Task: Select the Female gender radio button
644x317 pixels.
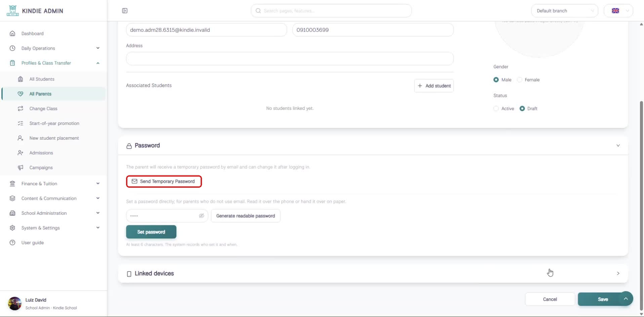Action: 520,80
